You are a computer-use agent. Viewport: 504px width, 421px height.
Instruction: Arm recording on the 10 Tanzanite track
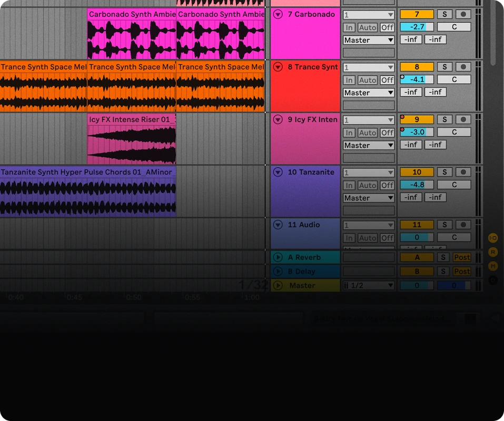click(x=462, y=172)
